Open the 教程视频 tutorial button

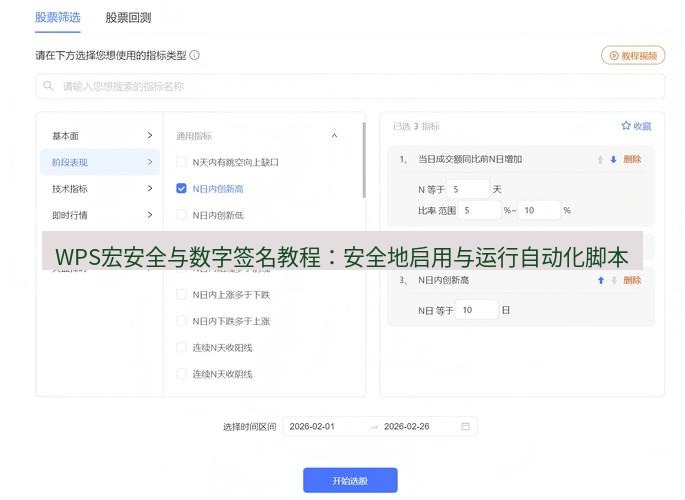(633, 55)
